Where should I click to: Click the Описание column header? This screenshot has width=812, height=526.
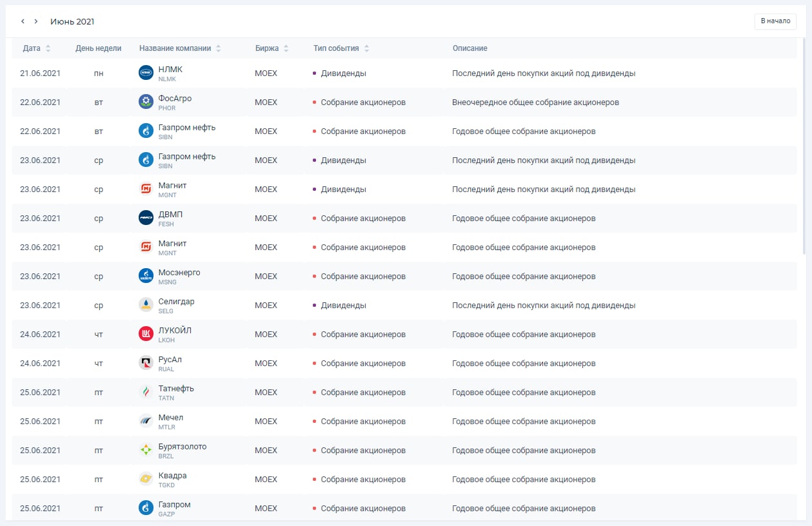[x=470, y=48]
